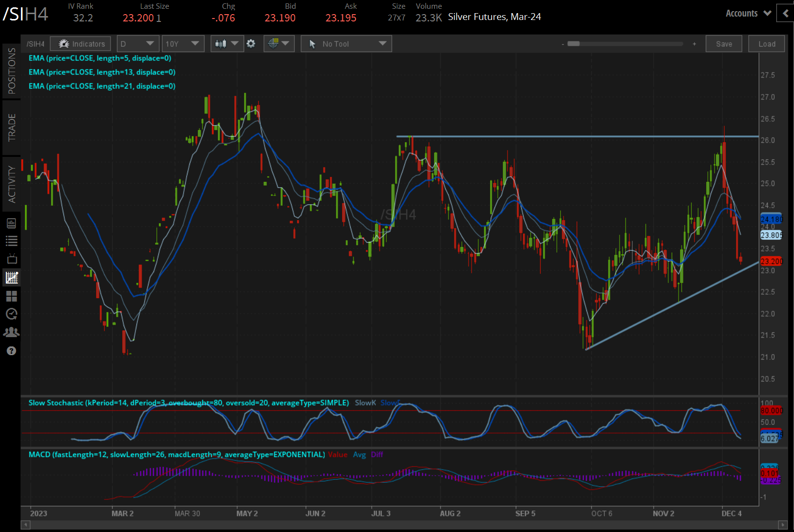Switch to the TRADE tab
Image resolution: width=794 pixels, height=532 pixels.
point(12,128)
